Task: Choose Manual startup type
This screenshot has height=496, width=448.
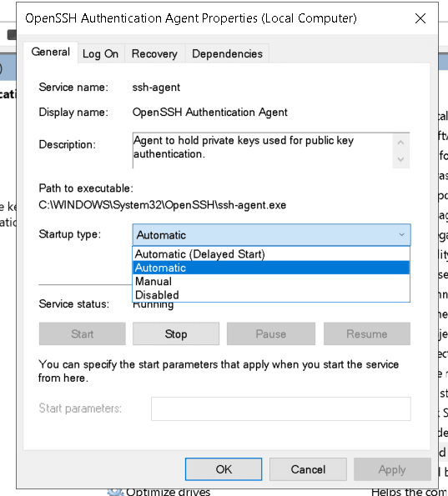Action: coord(271,281)
